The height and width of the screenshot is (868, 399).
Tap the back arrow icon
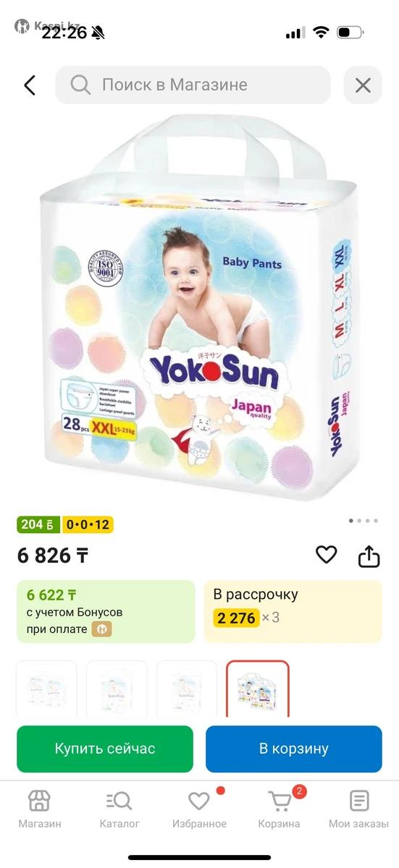(x=30, y=85)
